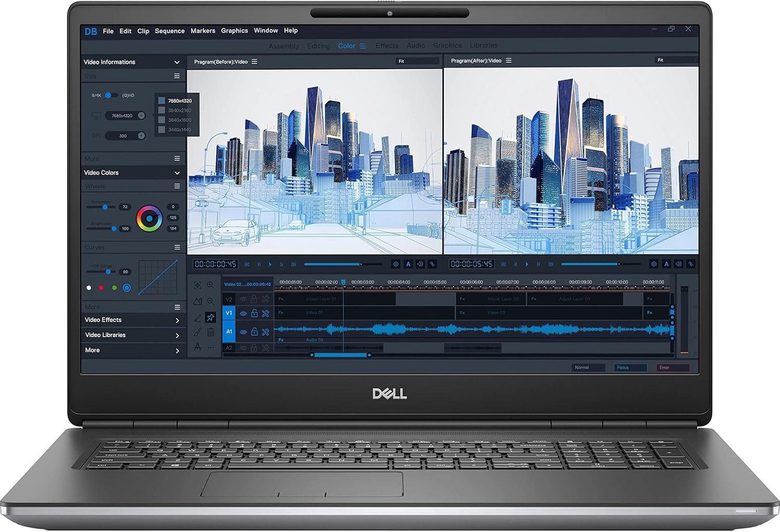Click the timeline playhead marker

pyautogui.click(x=343, y=282)
